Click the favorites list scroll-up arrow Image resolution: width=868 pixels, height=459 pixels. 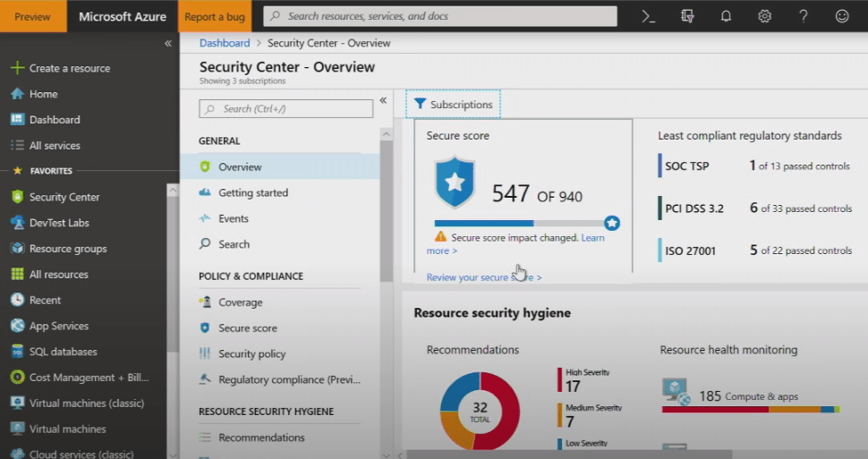click(x=173, y=191)
